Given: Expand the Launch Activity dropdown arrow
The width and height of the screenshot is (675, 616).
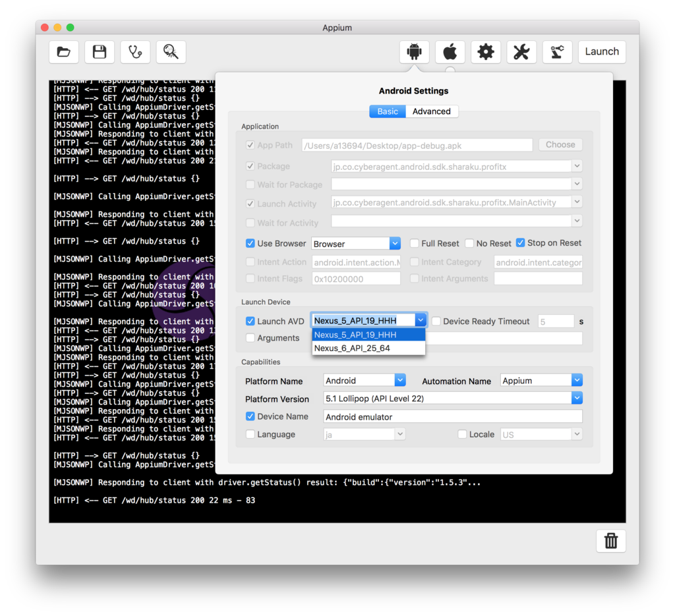Looking at the screenshot, I should pyautogui.click(x=577, y=202).
